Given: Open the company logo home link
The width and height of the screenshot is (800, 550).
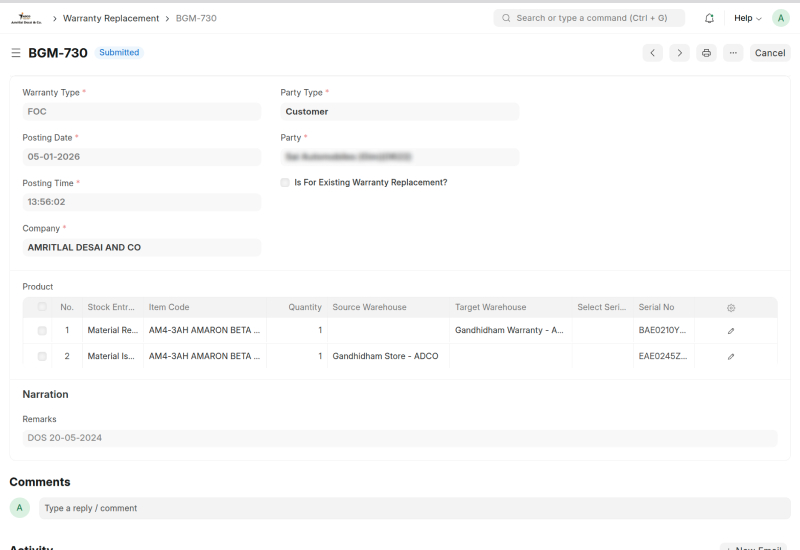Looking at the screenshot, I should coord(27,18).
